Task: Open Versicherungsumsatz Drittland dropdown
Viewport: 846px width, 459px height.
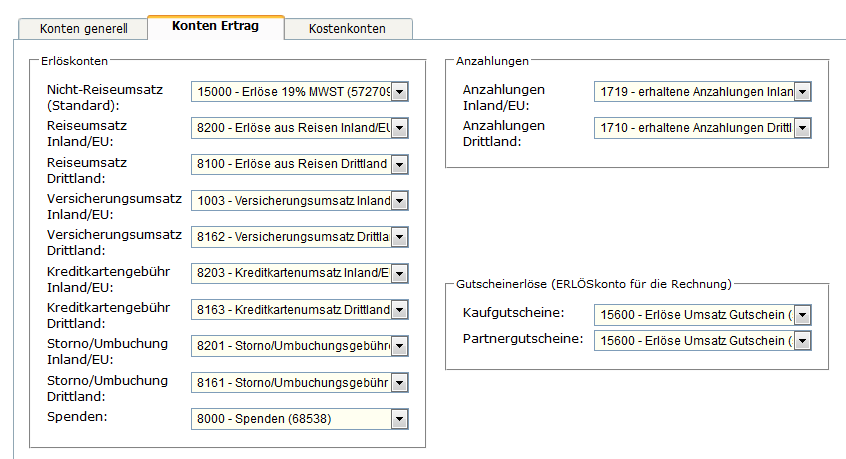Action: (399, 237)
